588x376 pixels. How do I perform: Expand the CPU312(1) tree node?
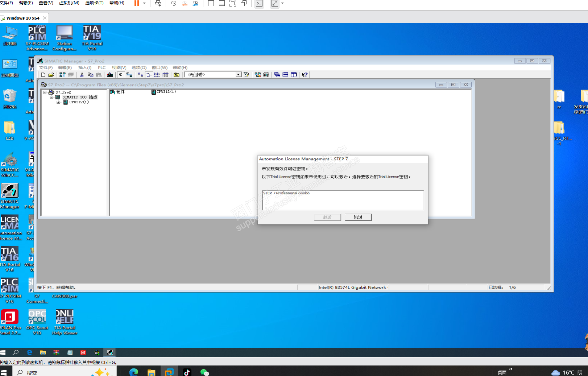click(58, 102)
